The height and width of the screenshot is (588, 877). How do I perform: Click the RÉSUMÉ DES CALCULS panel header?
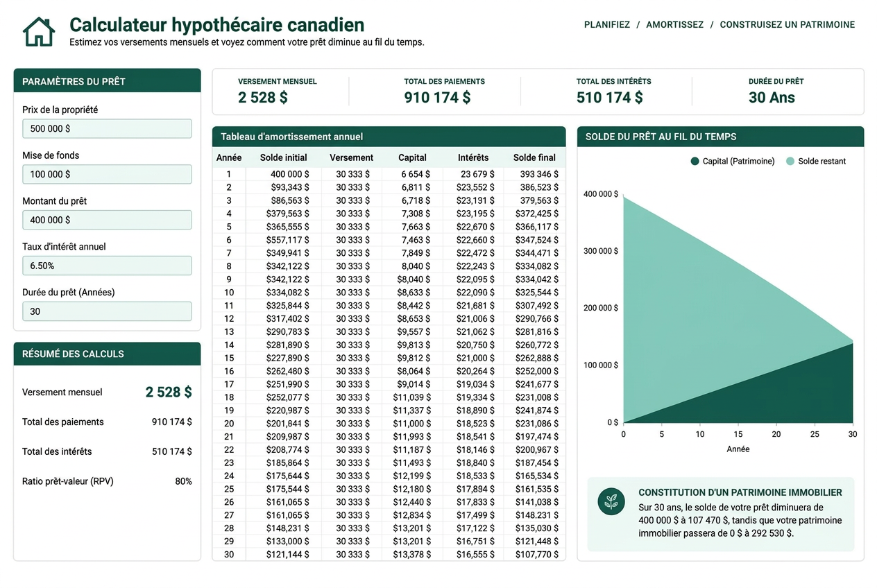(x=107, y=354)
